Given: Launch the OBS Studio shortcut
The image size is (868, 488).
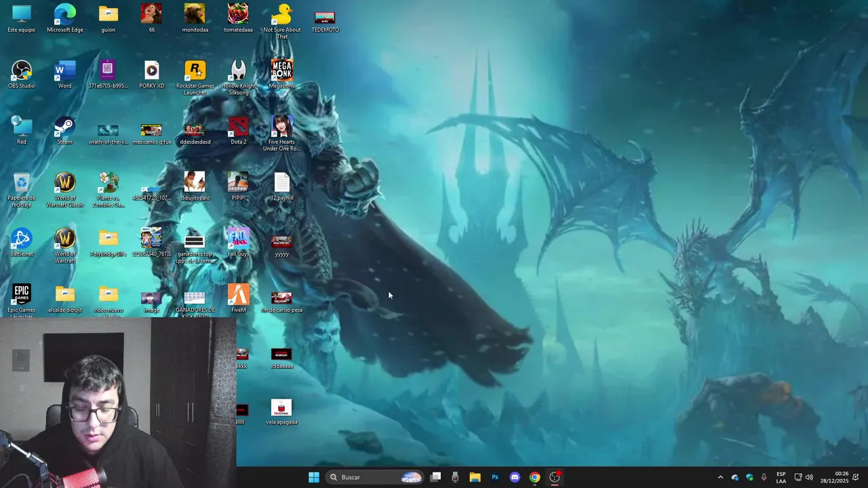Looking at the screenshot, I should [x=22, y=75].
